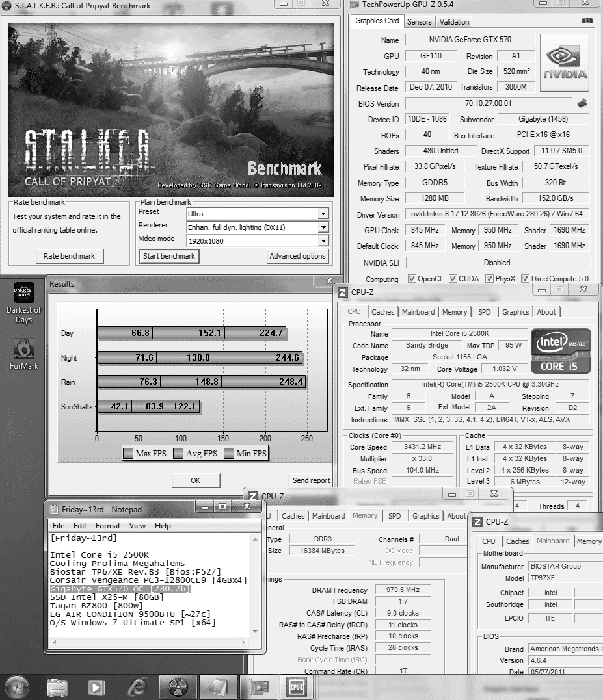Open Advanced options in benchmark
Image resolution: width=603 pixels, height=700 pixels.
click(x=297, y=256)
